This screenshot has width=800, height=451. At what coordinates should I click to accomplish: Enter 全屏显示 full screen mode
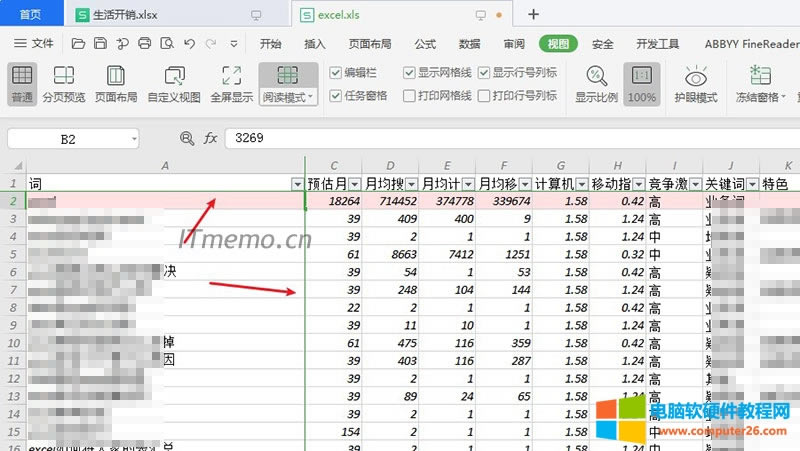(x=231, y=84)
